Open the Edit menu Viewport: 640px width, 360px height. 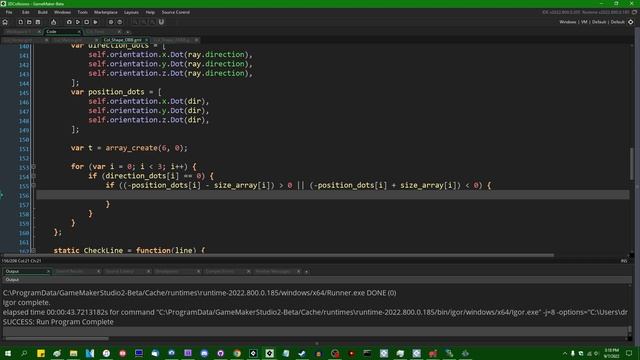point(26,12)
